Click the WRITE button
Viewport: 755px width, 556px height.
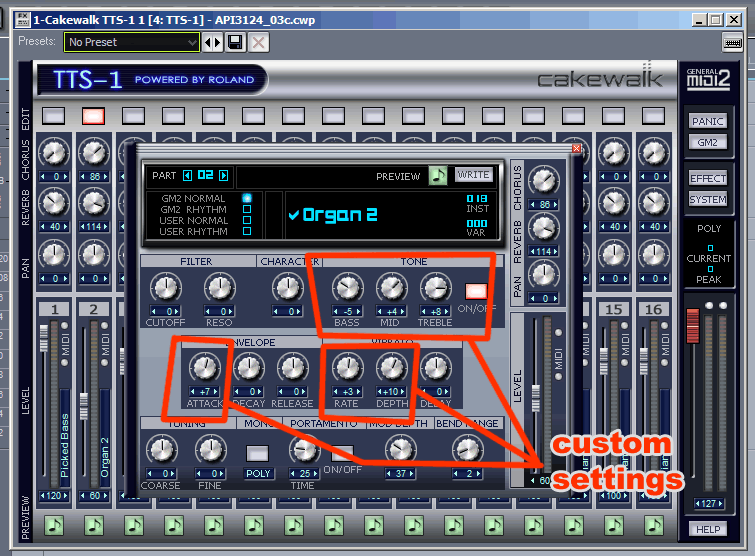474,175
